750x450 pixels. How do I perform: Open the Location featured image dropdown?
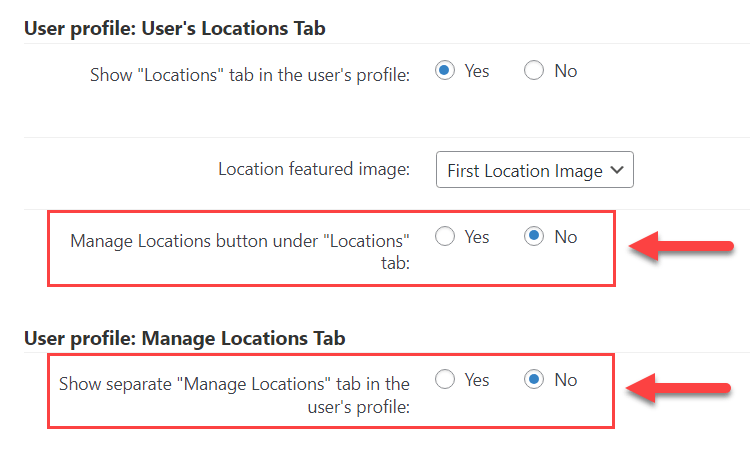[x=525, y=171]
